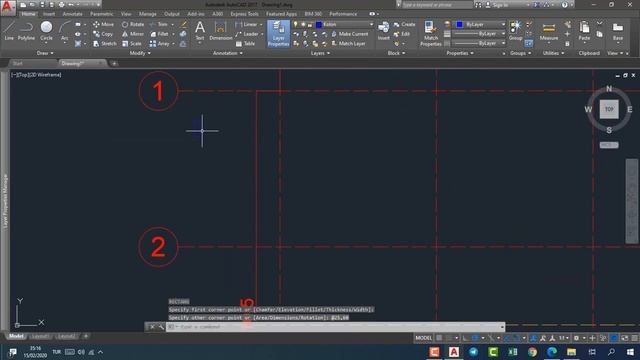The width and height of the screenshot is (640, 360).
Task: Open the Dimension tool
Action: pyautogui.click(x=220, y=31)
